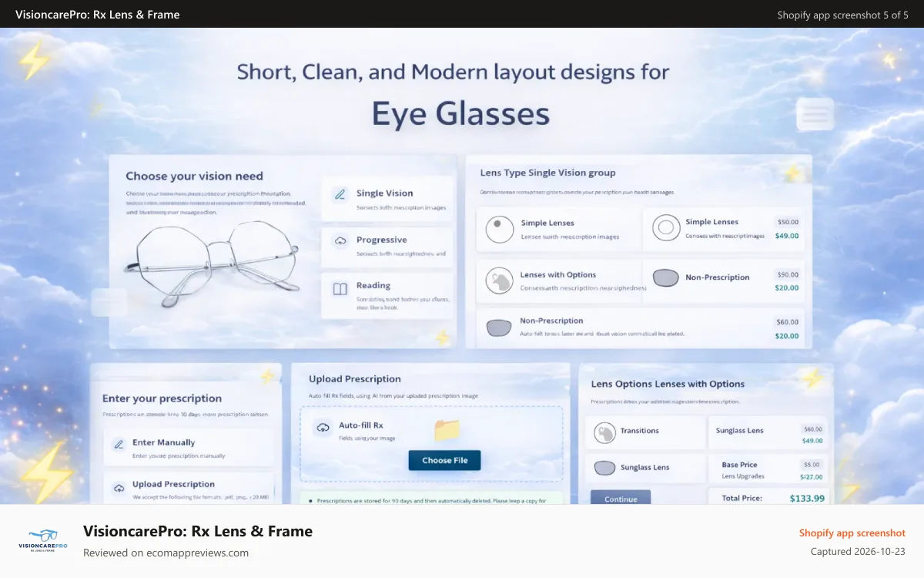Choose Upload Prescription in the Enter your prescription card
The height and width of the screenshot is (578, 924).
(188, 489)
